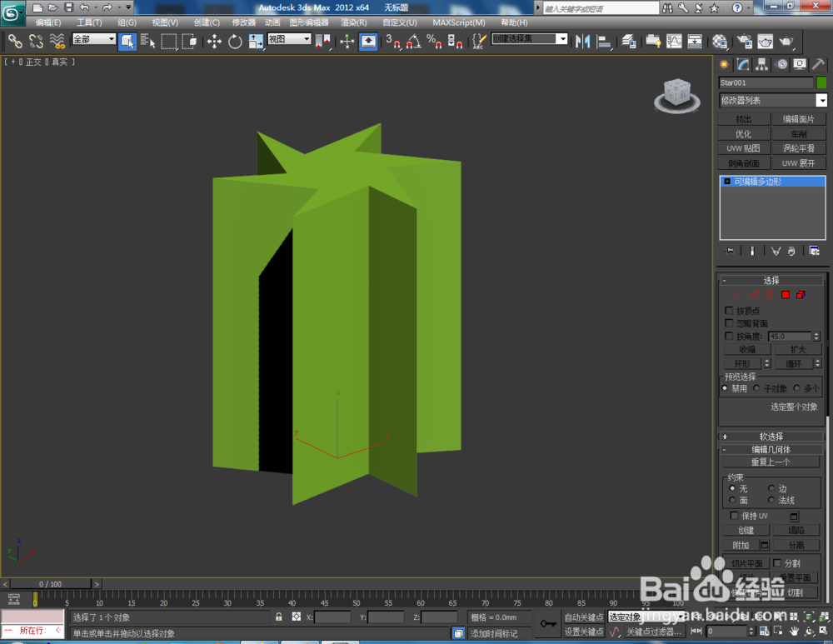Select the 子对象 preview radio button
The image size is (833, 644).
[x=756, y=388]
